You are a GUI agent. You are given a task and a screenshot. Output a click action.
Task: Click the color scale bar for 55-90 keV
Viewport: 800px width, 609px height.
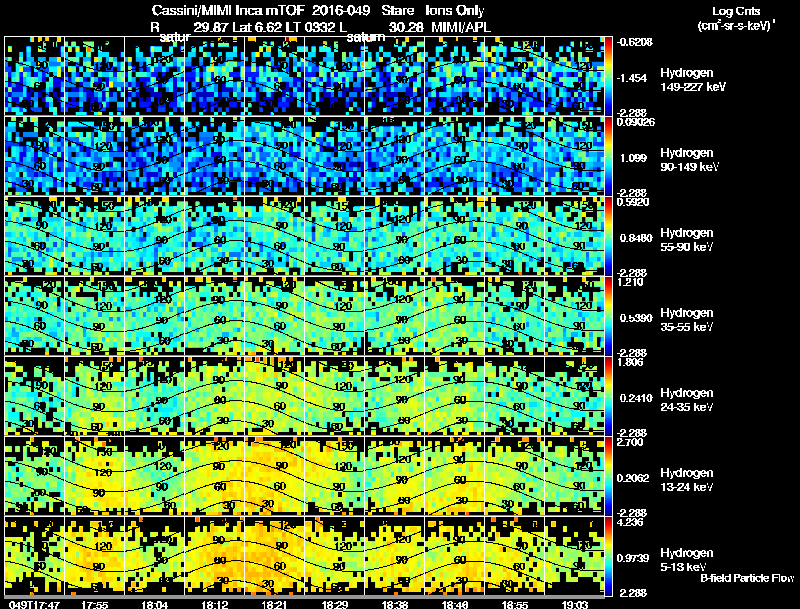(x=608, y=236)
